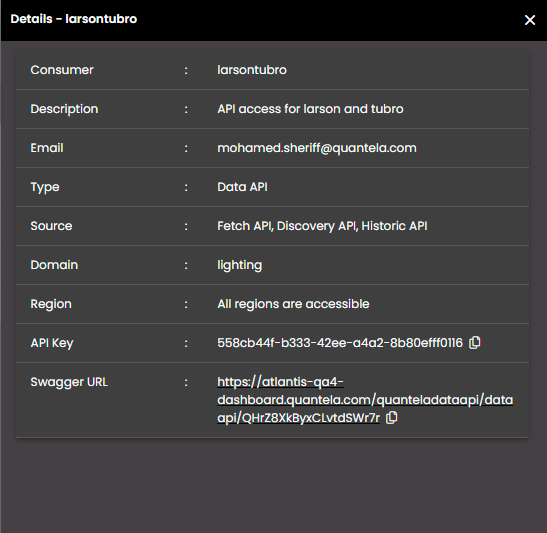The width and height of the screenshot is (547, 533).
Task: Select the API key value 558cb44f-b333-42ee-a4a2-8b80efff0116
Action: [340, 343]
